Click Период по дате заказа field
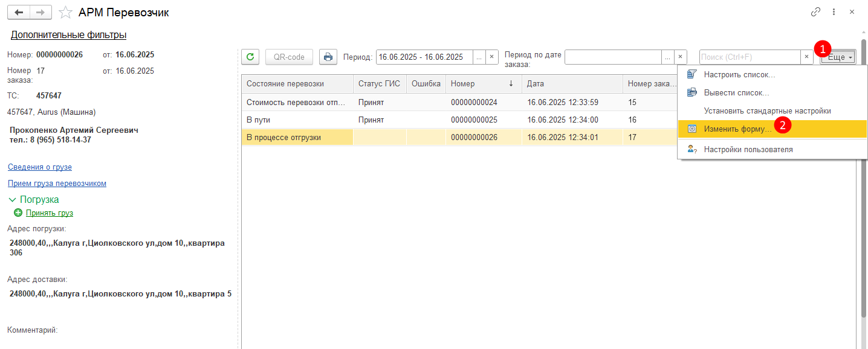This screenshot has width=868, height=349. click(613, 57)
